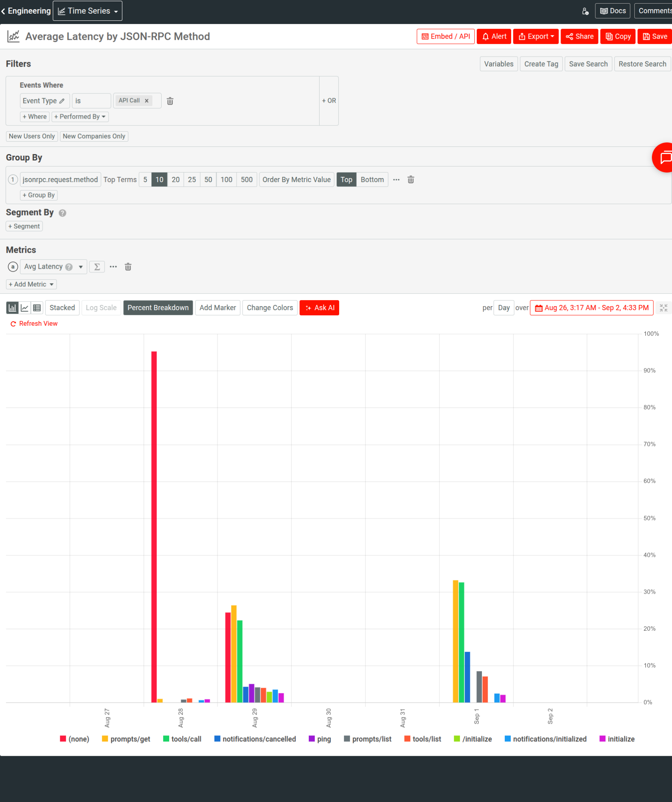Click Save Search
Viewport: 672px width, 802px height.
588,64
